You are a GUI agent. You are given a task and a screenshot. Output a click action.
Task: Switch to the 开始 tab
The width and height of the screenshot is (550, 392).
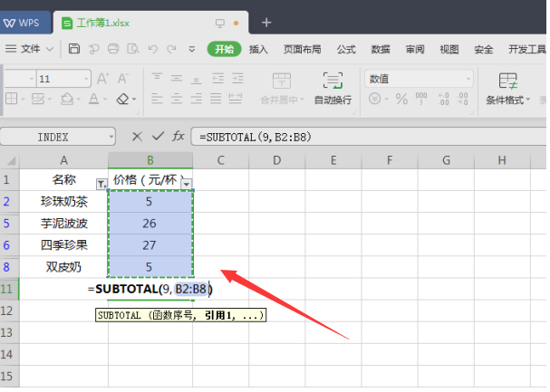(x=224, y=49)
